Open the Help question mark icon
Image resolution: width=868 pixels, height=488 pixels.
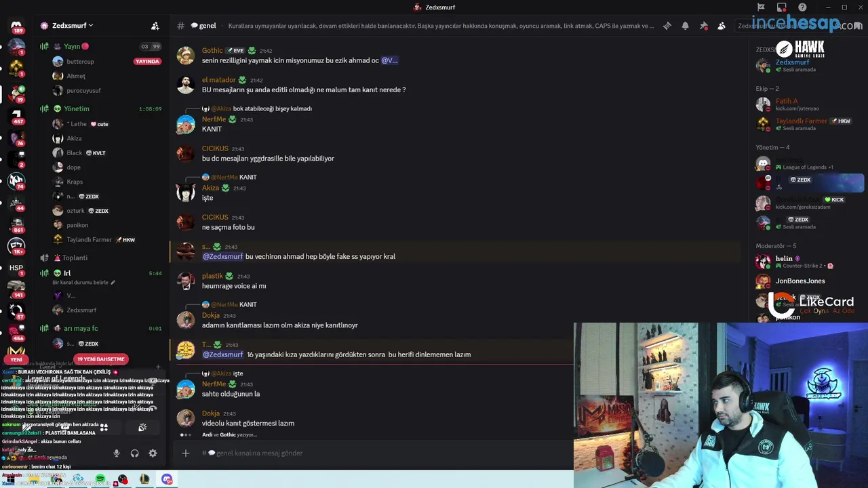(803, 7)
